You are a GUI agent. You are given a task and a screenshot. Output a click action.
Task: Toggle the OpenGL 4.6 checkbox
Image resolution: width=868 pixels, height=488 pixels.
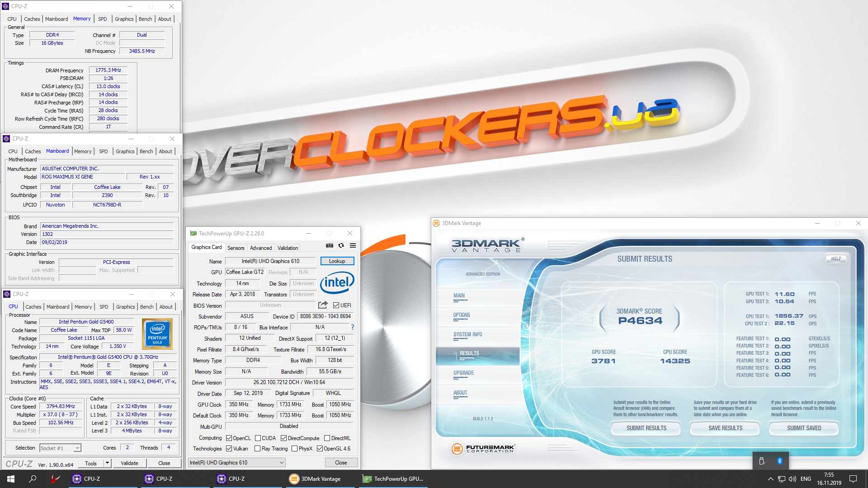pos(320,449)
